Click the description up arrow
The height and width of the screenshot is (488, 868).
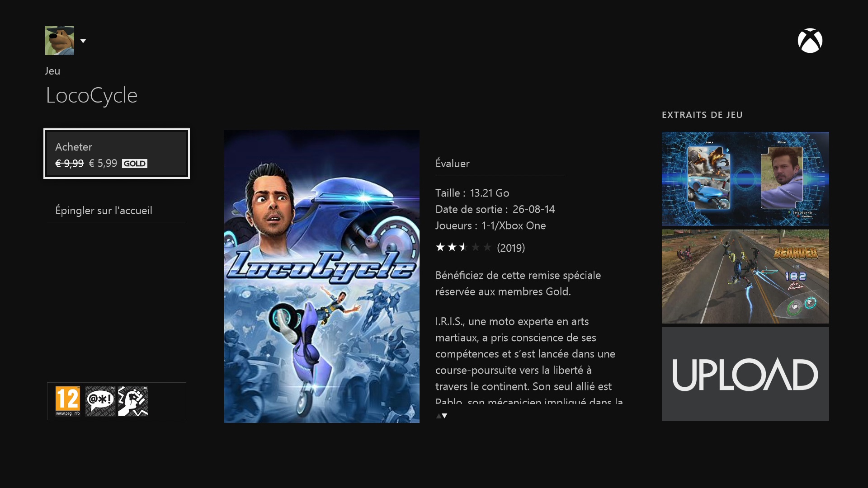click(x=439, y=416)
